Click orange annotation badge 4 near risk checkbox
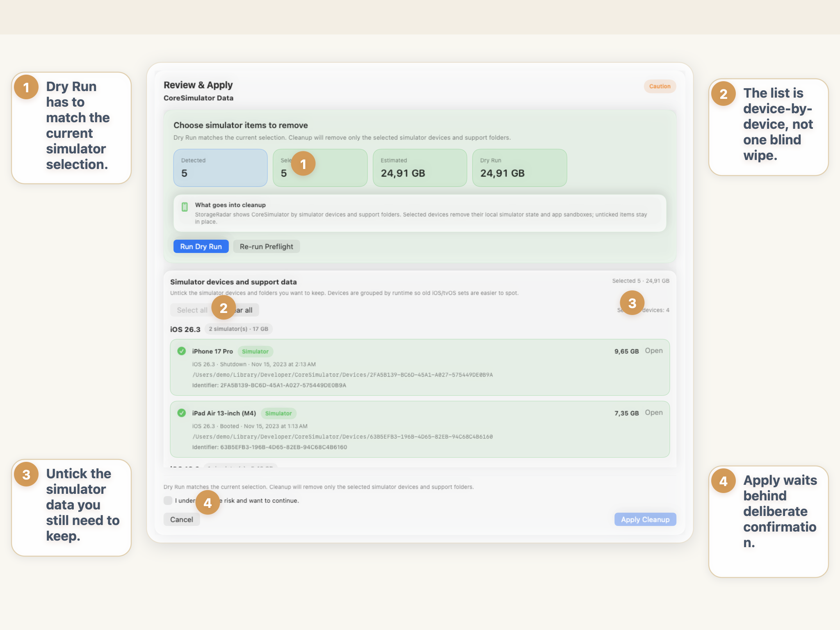Screen dimensions: 840x630 (x=208, y=502)
